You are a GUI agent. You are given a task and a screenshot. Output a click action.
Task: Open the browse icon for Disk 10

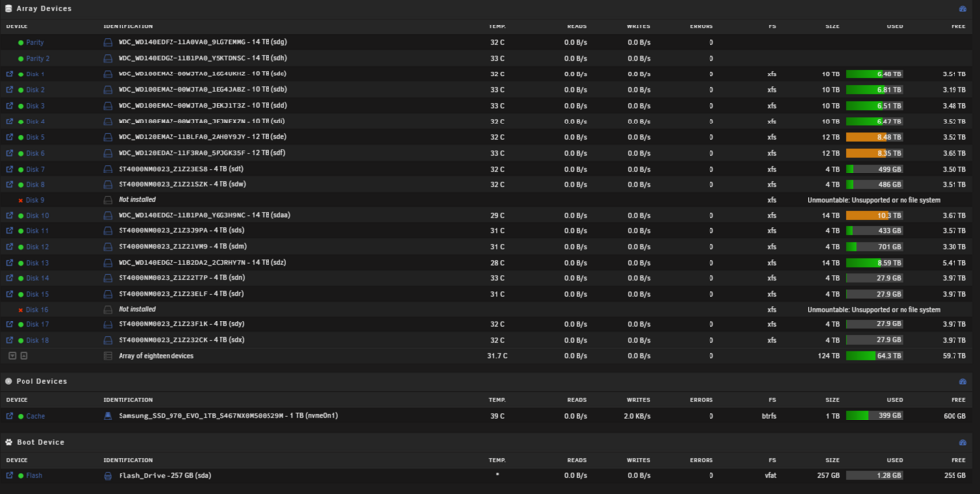click(x=10, y=215)
